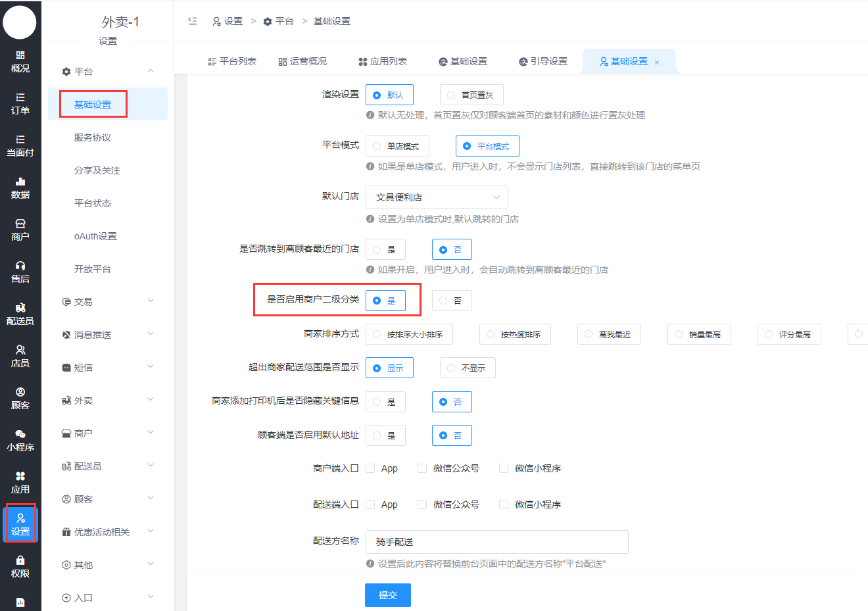Tick 微信小程序 checkbox for 商户端入口

[x=504, y=468]
